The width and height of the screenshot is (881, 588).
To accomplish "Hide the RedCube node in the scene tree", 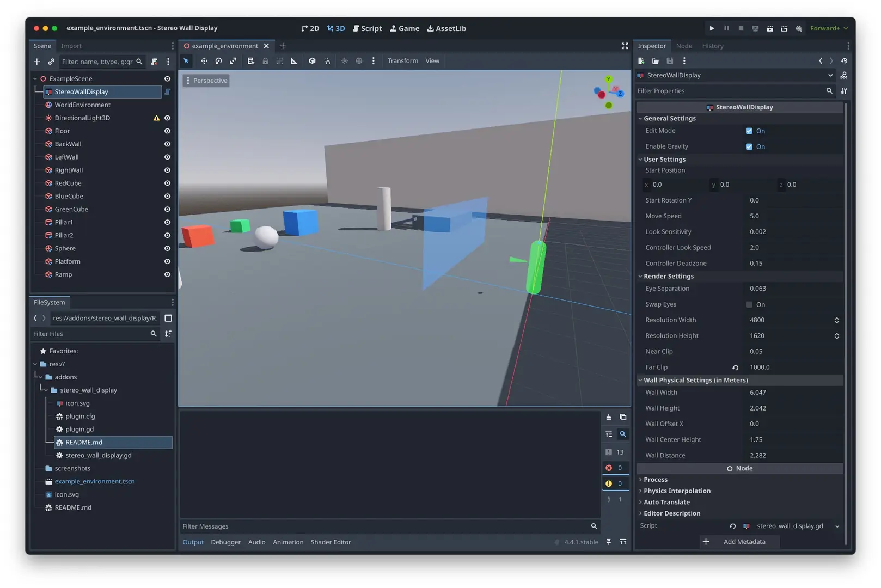I will (167, 183).
